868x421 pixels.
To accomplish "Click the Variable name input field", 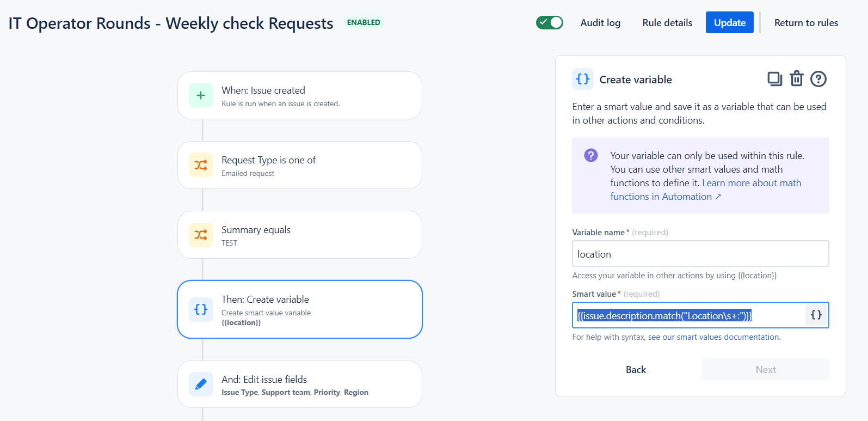I will [700, 254].
